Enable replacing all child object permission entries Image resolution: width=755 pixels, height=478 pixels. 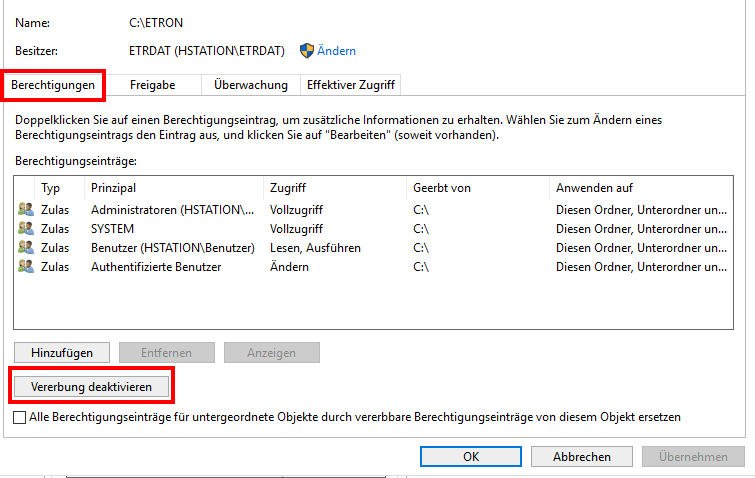[x=20, y=417]
